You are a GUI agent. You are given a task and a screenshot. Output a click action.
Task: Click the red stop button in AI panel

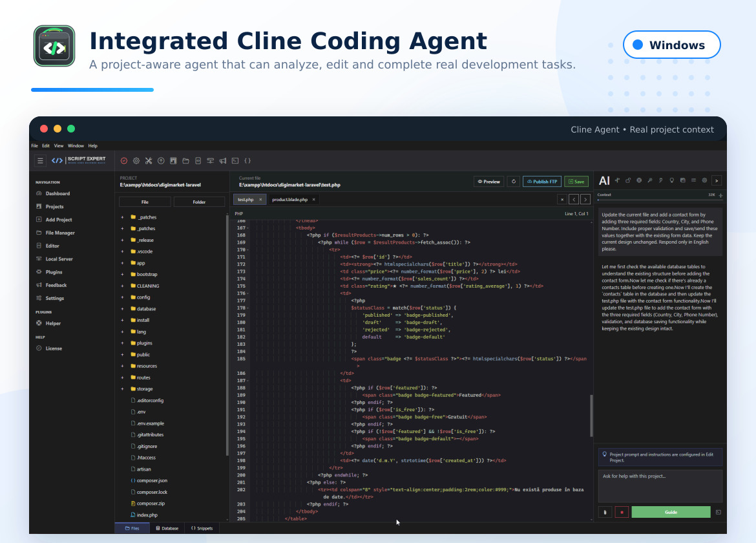click(622, 512)
